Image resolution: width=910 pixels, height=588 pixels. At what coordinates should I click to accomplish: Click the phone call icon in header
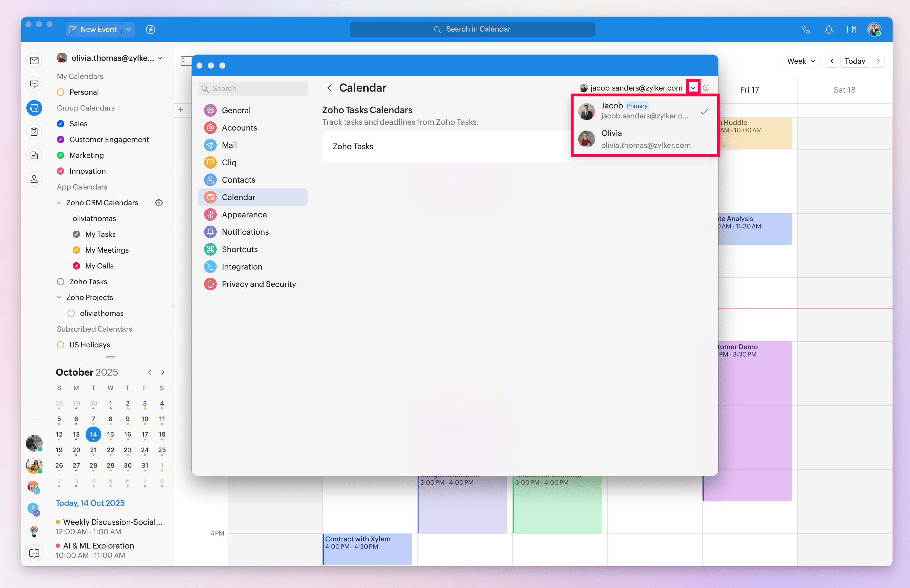click(806, 29)
